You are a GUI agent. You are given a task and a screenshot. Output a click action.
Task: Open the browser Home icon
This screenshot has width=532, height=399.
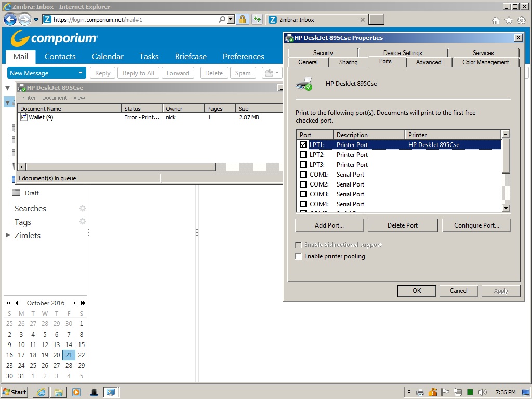[x=496, y=21]
